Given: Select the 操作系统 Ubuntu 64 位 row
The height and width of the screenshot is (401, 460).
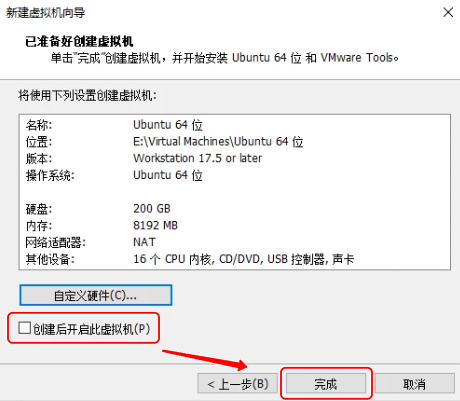Looking at the screenshot, I should [235, 175].
